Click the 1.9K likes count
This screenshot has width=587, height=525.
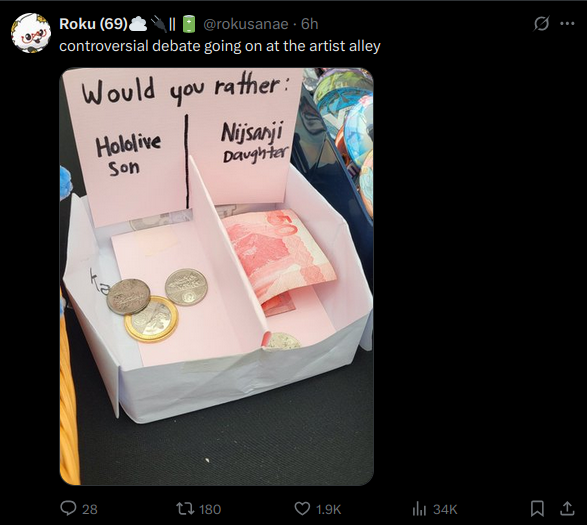328,509
